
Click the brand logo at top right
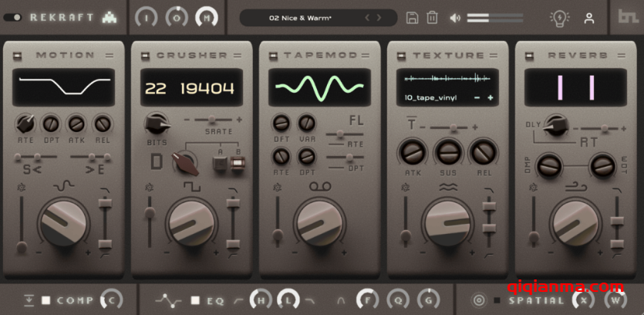click(628, 16)
